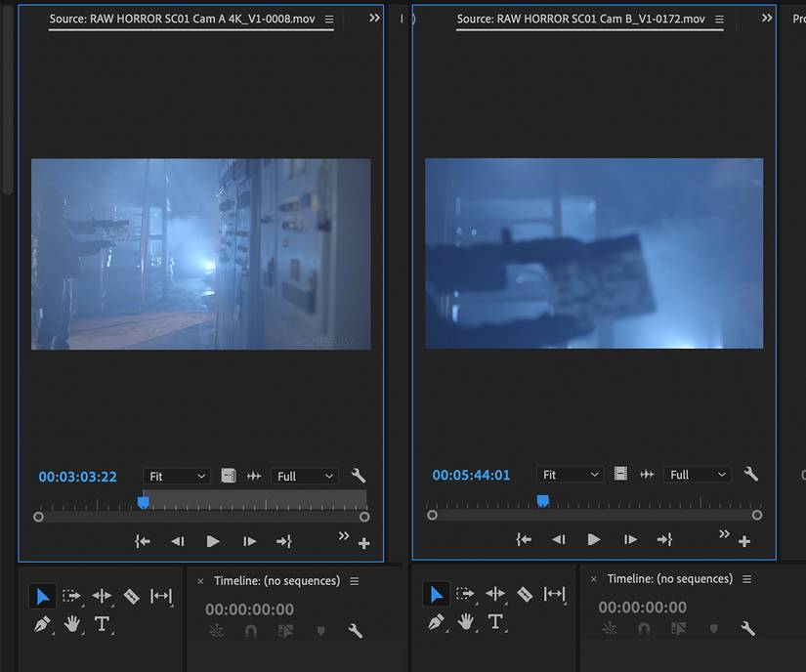Toggle Snap magnet in the left Timeline panel
The height and width of the screenshot is (672, 806).
[250, 631]
